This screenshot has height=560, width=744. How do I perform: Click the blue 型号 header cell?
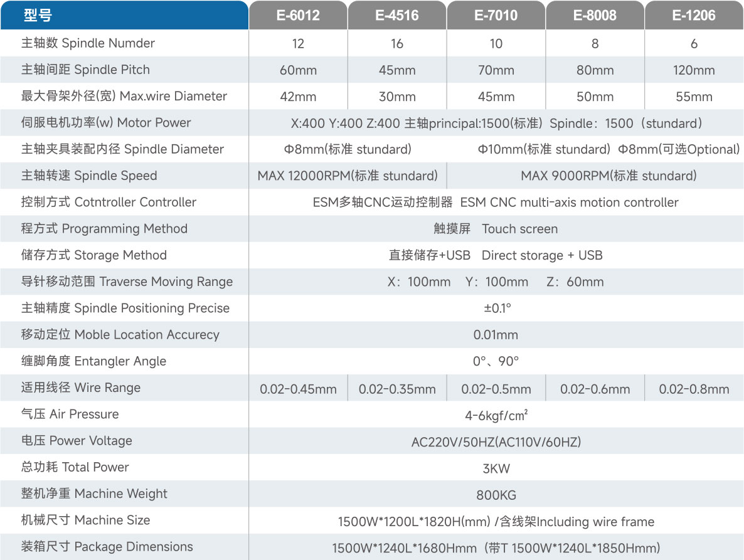coord(124,16)
